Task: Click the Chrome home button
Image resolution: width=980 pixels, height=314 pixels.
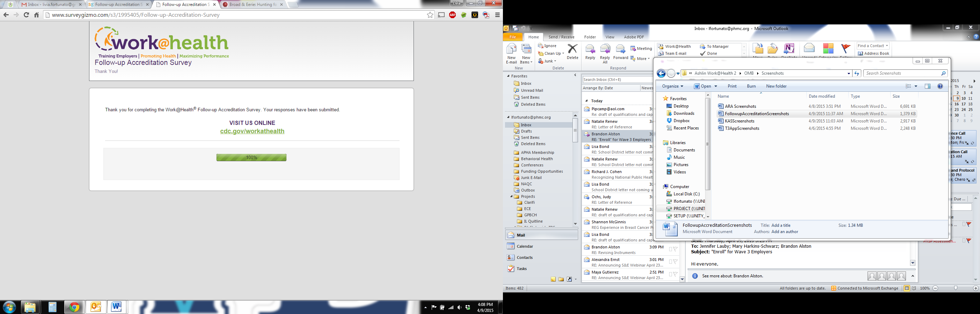Action: point(37,15)
